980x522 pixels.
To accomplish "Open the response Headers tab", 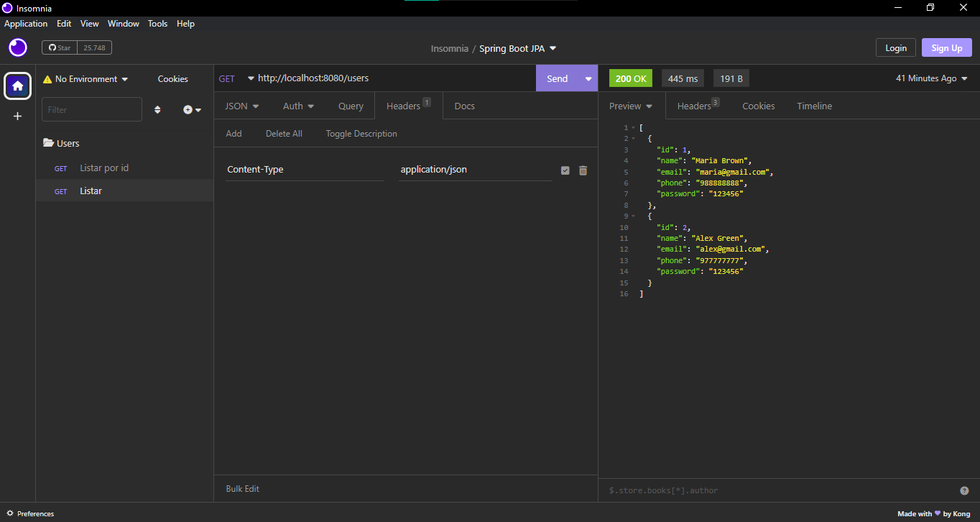I will click(698, 106).
